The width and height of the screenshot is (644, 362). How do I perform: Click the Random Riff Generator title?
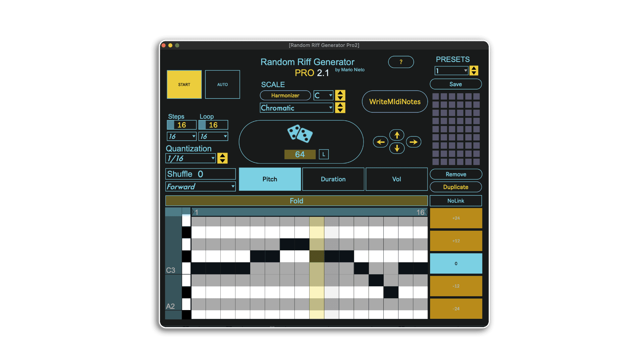[x=307, y=62]
